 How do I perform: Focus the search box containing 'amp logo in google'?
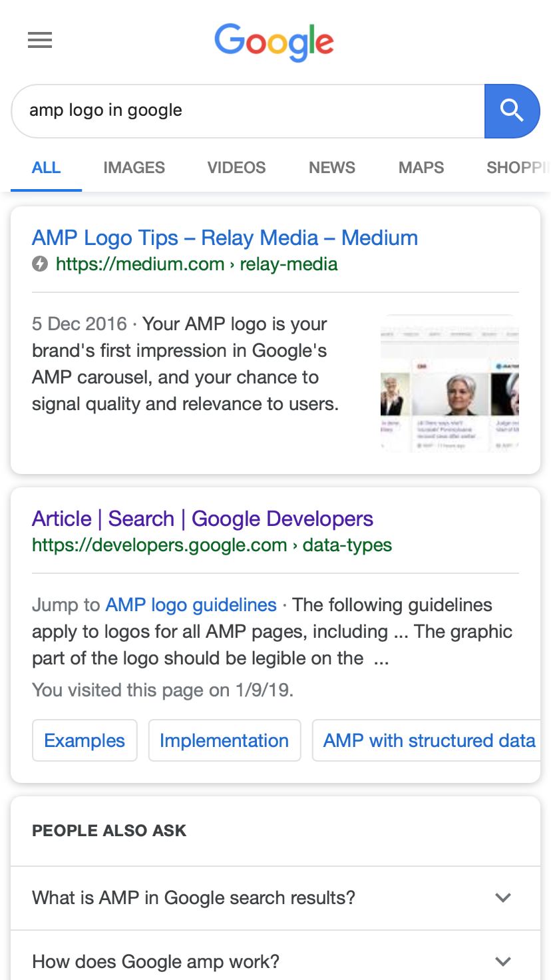[x=248, y=111]
